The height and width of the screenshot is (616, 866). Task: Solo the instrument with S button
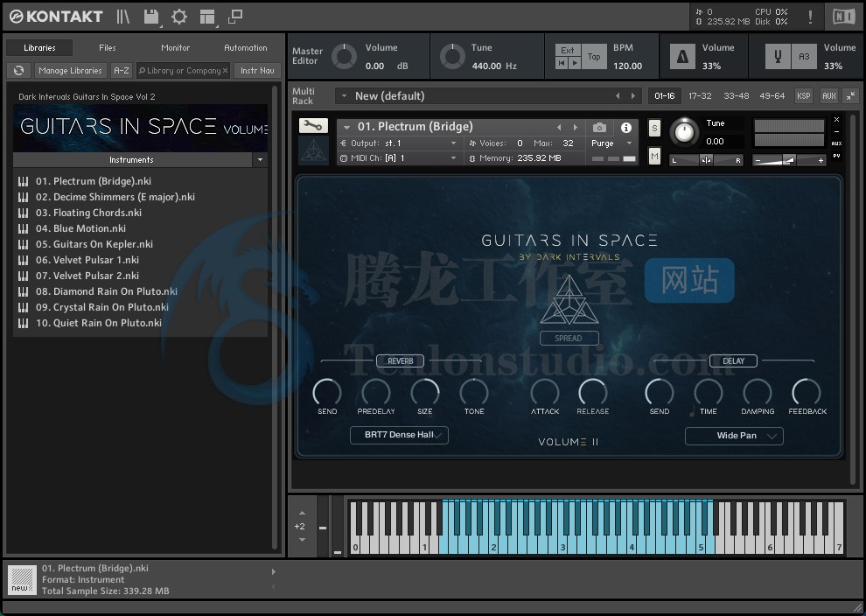coord(654,128)
